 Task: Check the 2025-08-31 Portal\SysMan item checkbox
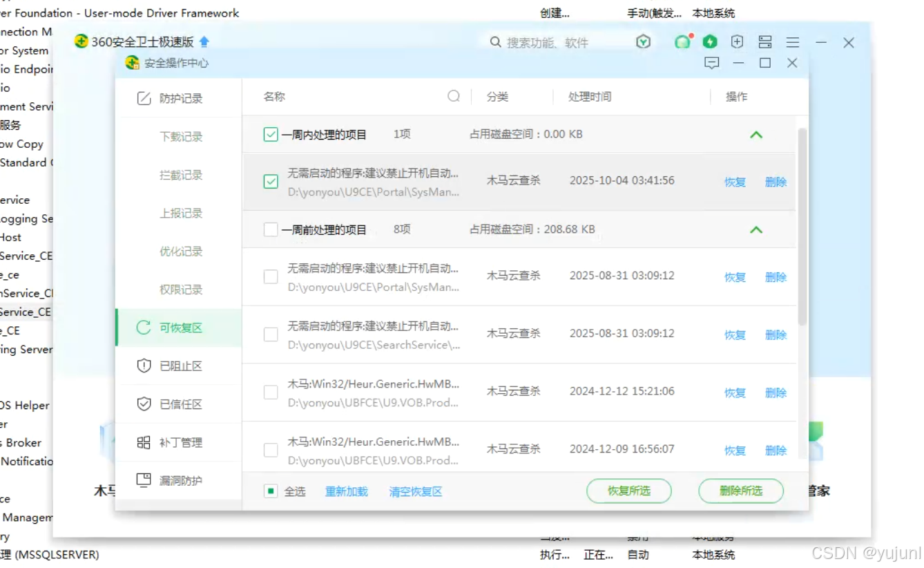tap(271, 277)
